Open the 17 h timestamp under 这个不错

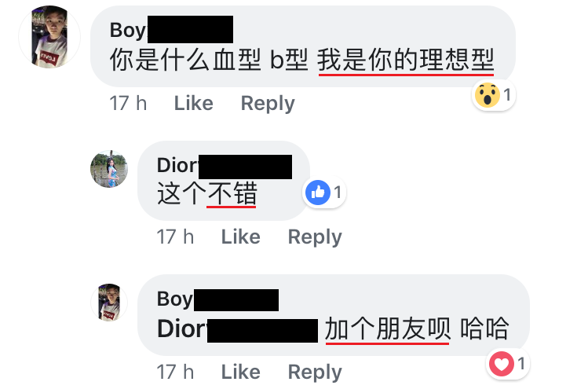175,237
